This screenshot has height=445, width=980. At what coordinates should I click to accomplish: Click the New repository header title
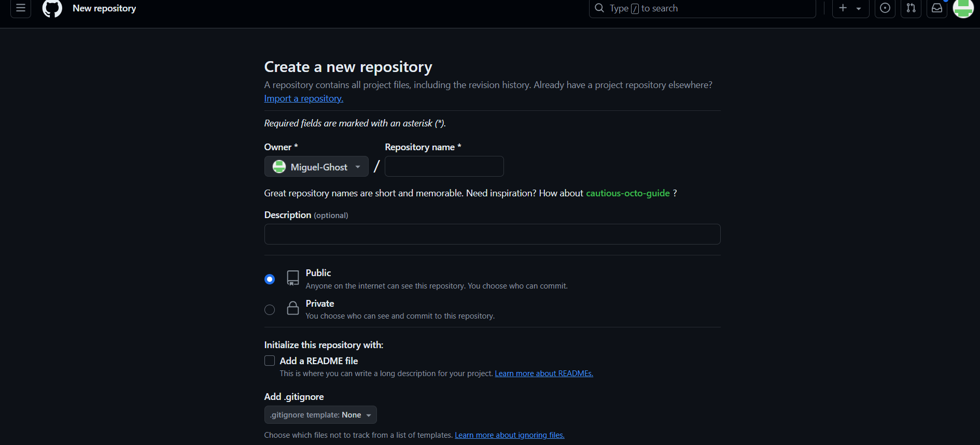(104, 8)
